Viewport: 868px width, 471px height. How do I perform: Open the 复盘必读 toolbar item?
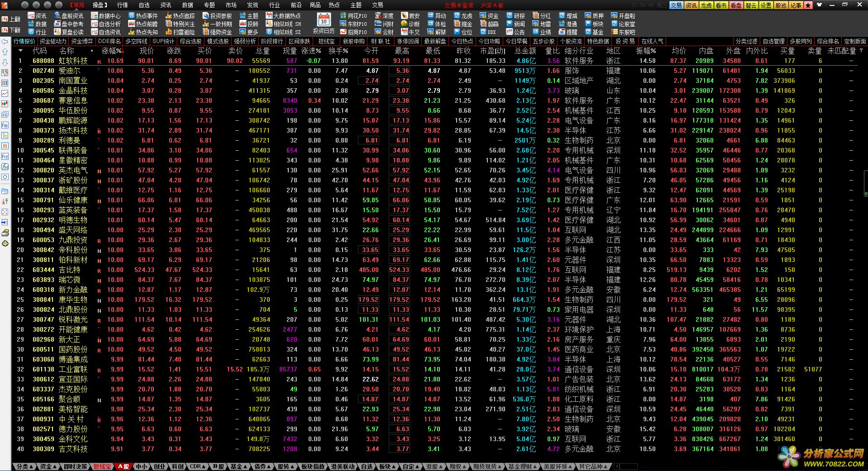pyautogui.click(x=68, y=32)
